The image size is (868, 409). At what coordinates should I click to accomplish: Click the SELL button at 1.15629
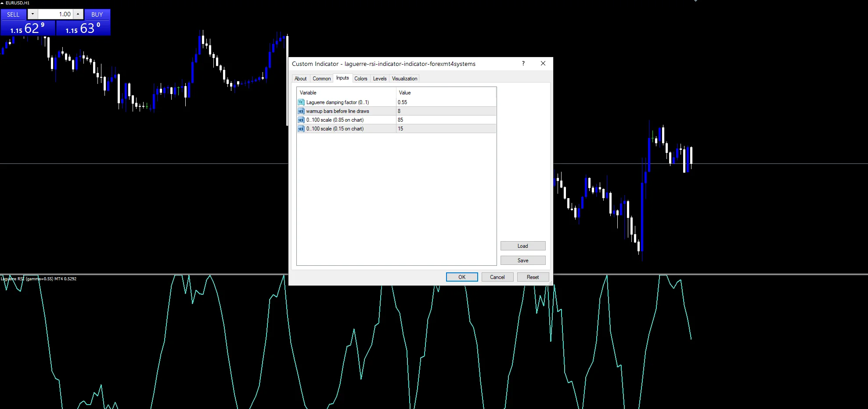[28, 22]
